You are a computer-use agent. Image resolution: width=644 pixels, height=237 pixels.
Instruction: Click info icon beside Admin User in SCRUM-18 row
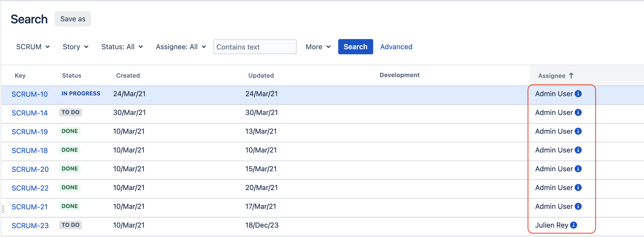point(578,150)
